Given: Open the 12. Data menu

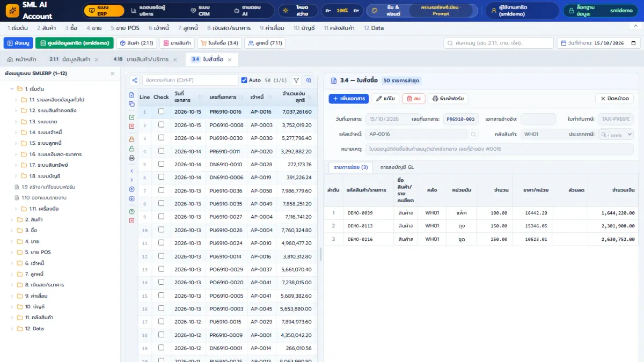Looking at the screenshot, I should click(x=374, y=28).
